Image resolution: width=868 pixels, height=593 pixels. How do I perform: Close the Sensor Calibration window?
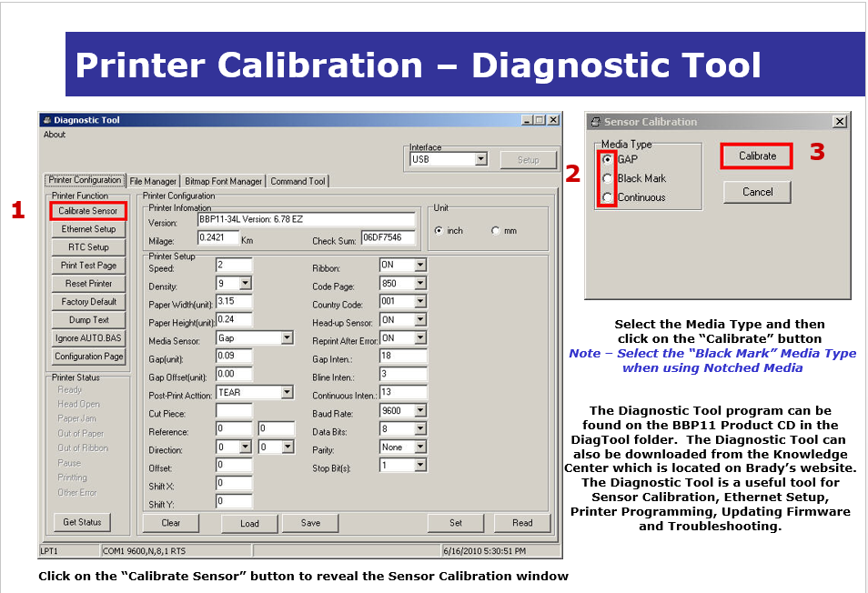point(839,122)
